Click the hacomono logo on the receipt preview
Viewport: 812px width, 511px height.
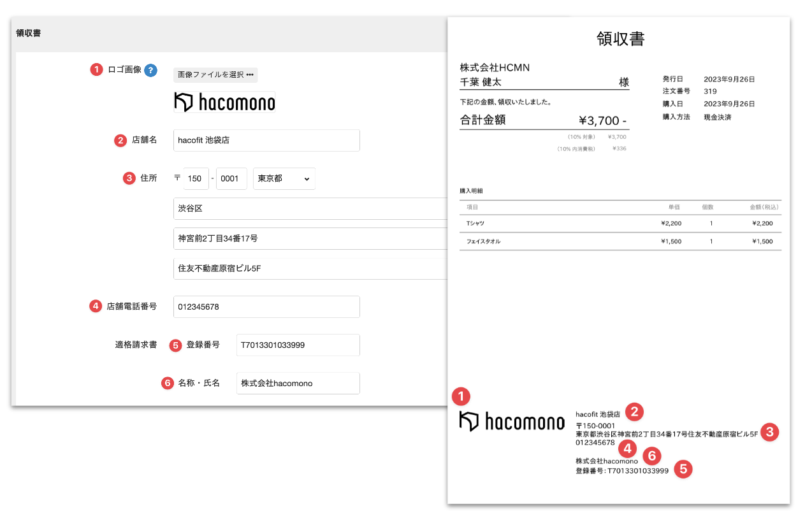(x=512, y=422)
